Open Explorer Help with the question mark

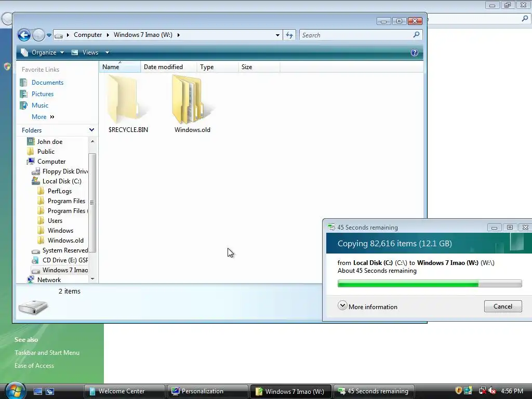(414, 52)
